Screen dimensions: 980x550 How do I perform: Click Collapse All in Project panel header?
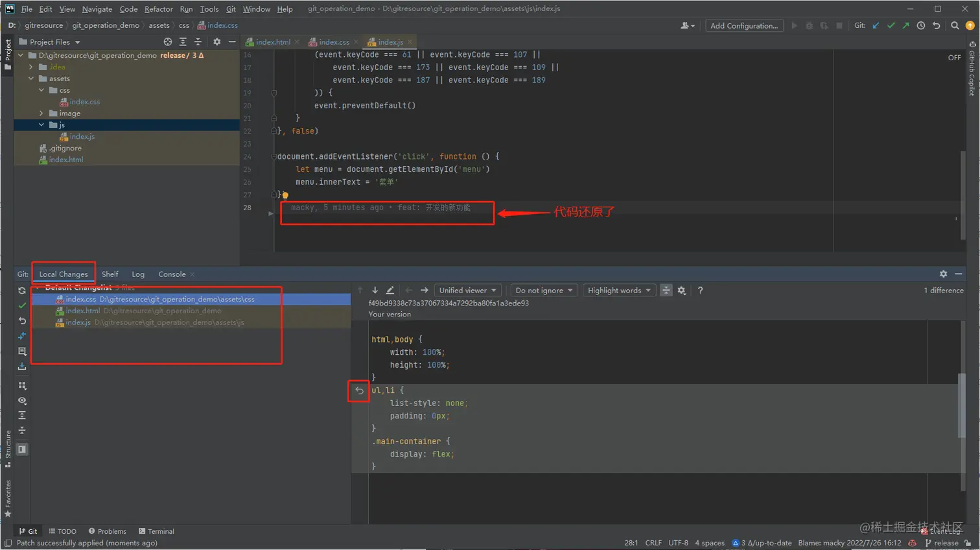(x=198, y=42)
